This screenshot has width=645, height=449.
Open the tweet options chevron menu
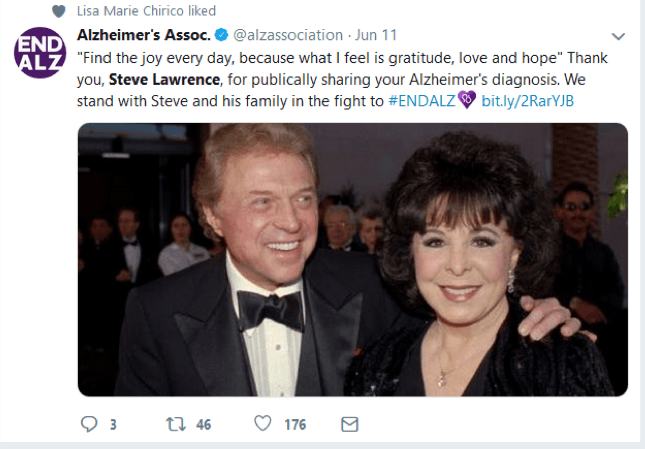(618, 37)
